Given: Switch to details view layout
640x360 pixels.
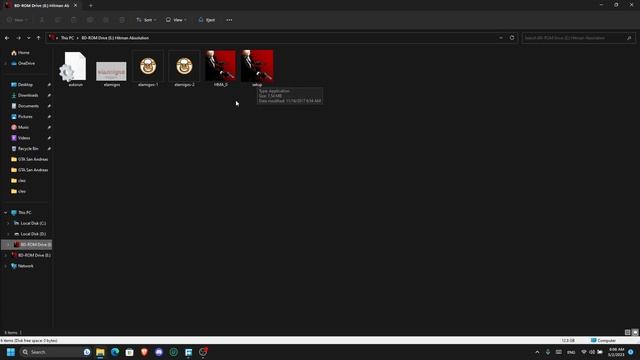Looking at the screenshot, I should [627, 332].
